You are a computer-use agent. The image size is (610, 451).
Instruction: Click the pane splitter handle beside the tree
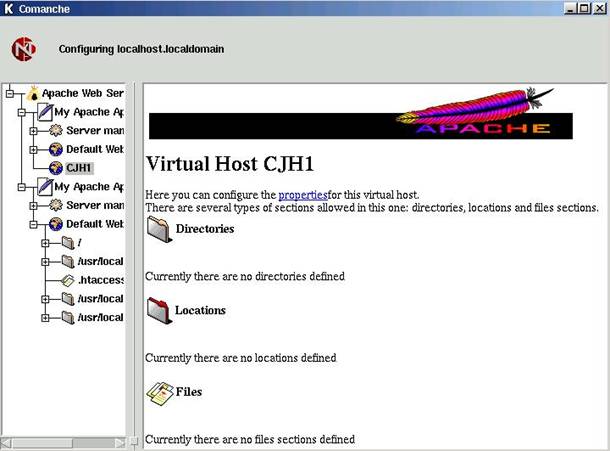[x=134, y=441]
